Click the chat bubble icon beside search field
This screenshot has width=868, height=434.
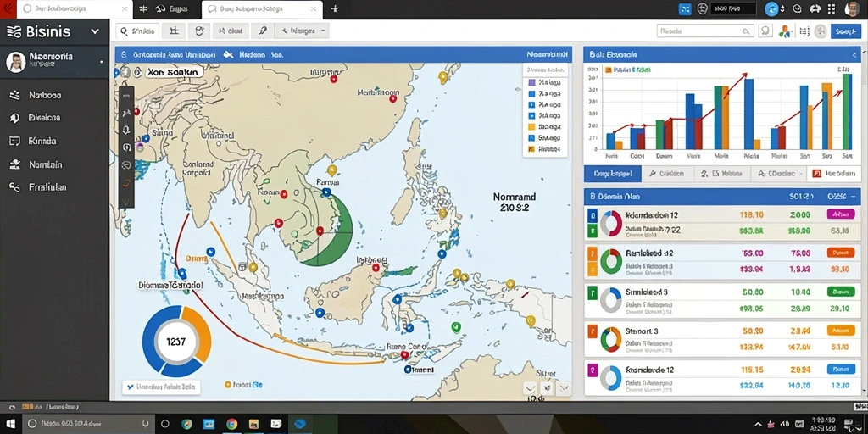click(x=766, y=31)
